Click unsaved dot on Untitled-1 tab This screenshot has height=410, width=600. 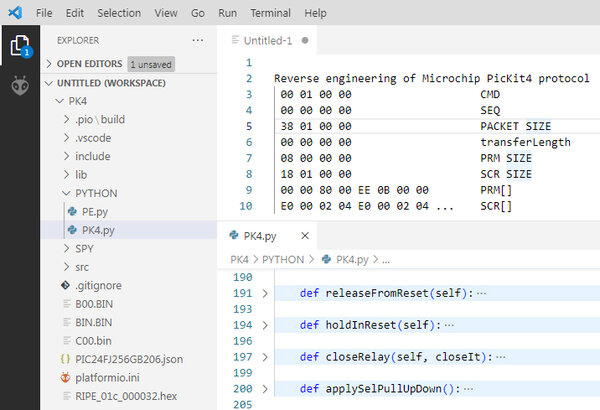click(x=305, y=40)
